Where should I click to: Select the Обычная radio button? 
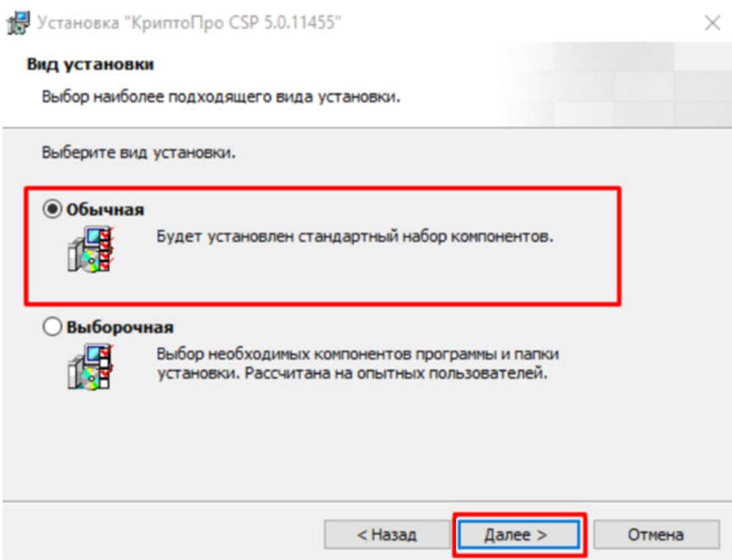coord(52,209)
